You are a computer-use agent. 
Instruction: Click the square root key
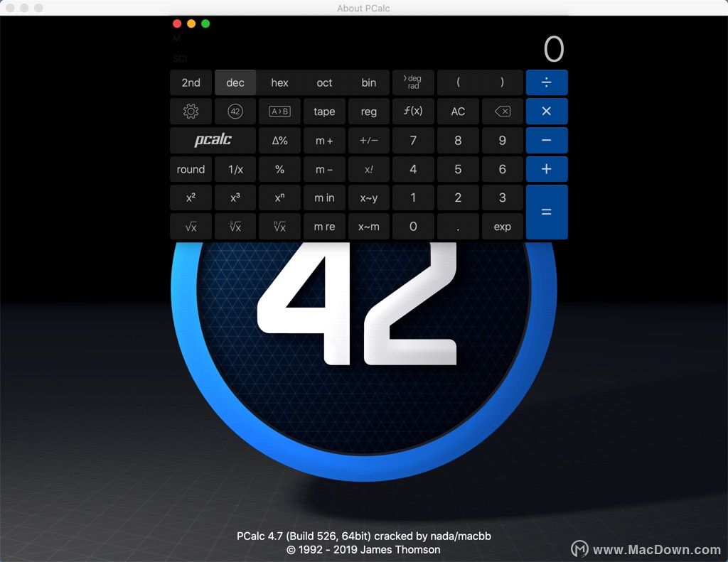click(x=191, y=227)
